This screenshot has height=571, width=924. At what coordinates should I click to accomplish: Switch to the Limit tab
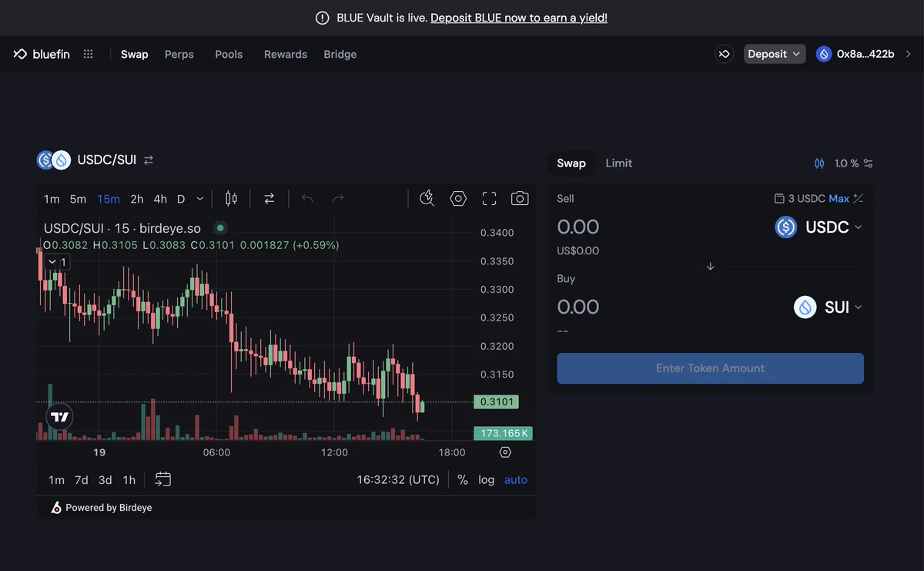click(x=619, y=163)
